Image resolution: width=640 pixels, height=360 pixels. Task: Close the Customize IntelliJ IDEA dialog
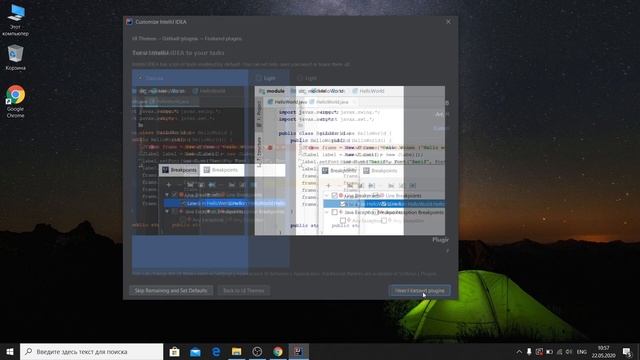tap(448, 22)
